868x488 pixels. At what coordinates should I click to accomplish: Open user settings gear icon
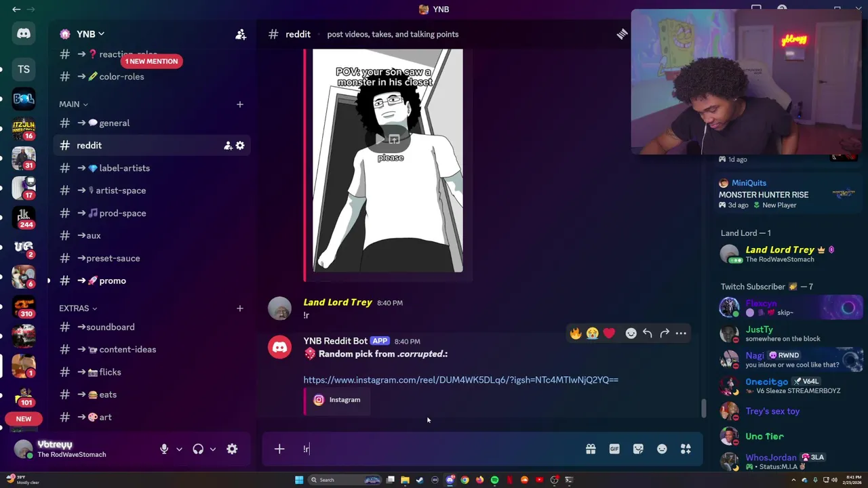(x=232, y=449)
